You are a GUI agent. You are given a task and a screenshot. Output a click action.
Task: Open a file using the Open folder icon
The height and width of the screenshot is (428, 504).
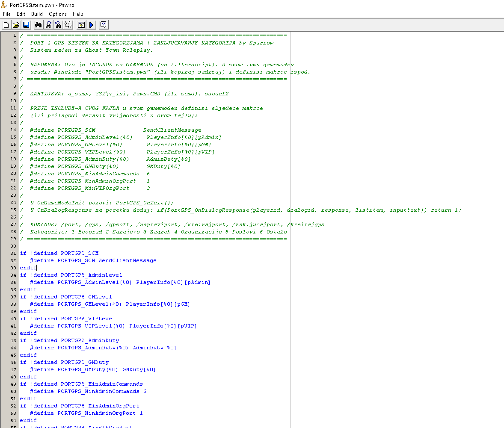pyautogui.click(x=16, y=24)
